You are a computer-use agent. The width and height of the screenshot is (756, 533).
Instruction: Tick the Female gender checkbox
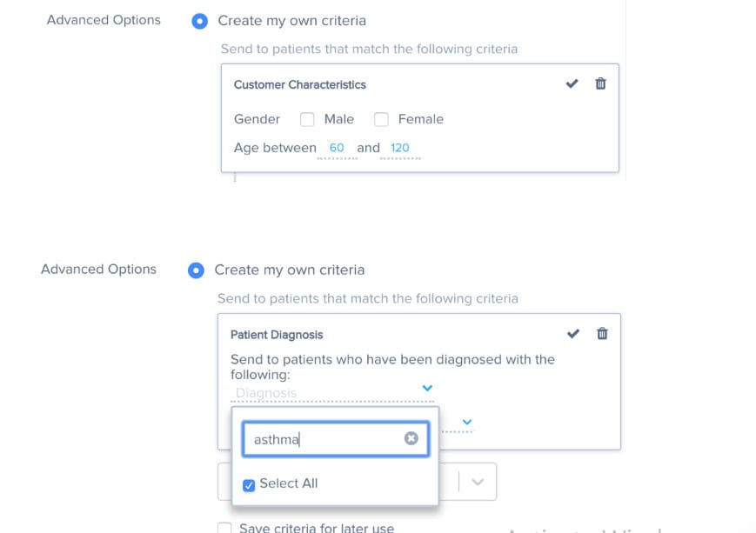tap(381, 119)
